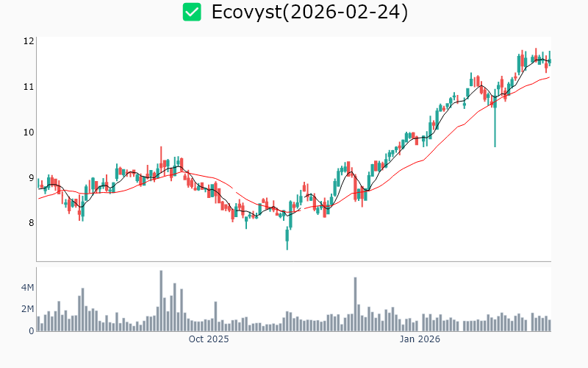Viewport: 588px width, 368px height.
Task: Click the last volume bar on the right
Action: coord(549,325)
